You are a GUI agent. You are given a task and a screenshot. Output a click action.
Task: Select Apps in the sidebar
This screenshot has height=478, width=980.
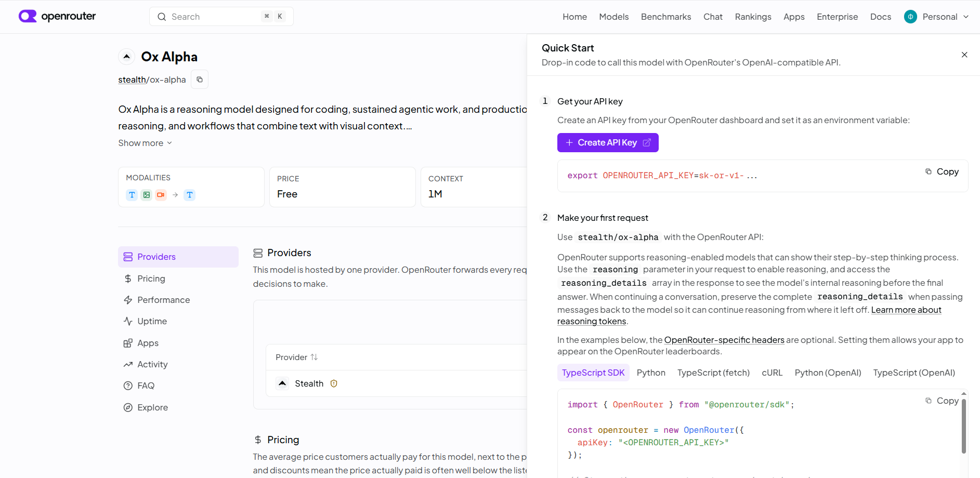(x=178, y=343)
